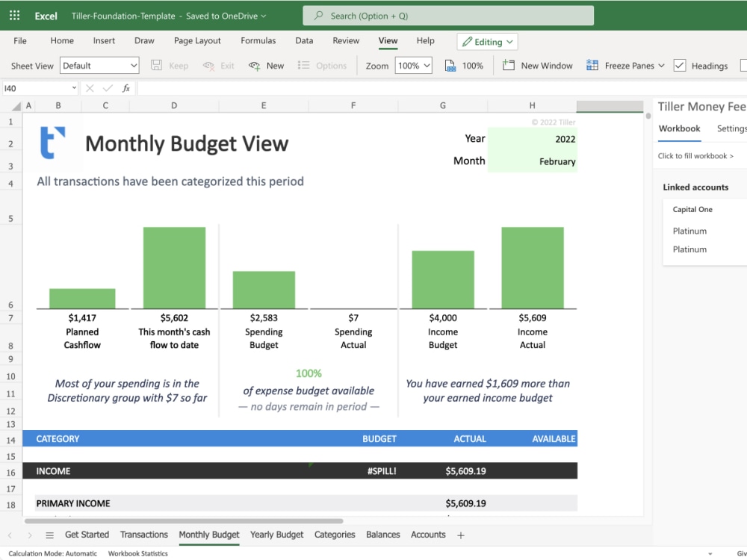Click the Excel app name
The height and width of the screenshot is (560, 747).
coord(46,16)
